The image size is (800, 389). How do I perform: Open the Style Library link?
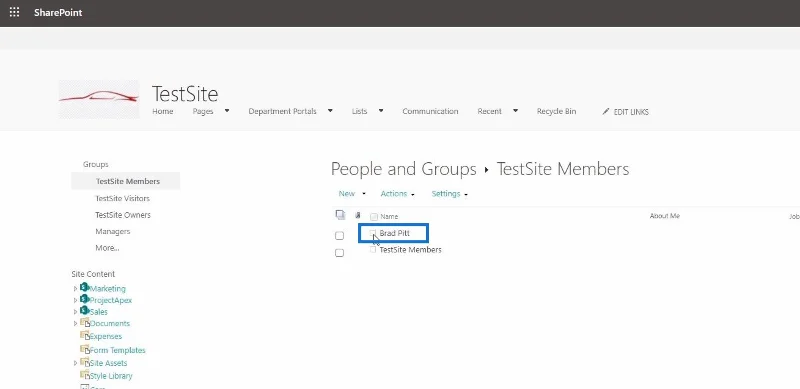(x=111, y=376)
